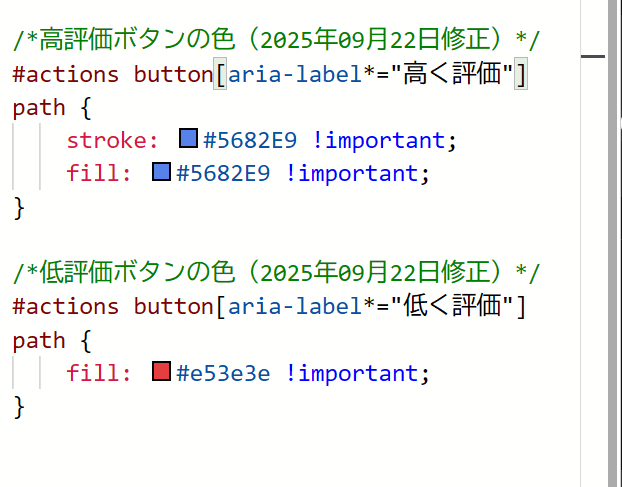Open the red #e53e3e color swatch

click(161, 373)
